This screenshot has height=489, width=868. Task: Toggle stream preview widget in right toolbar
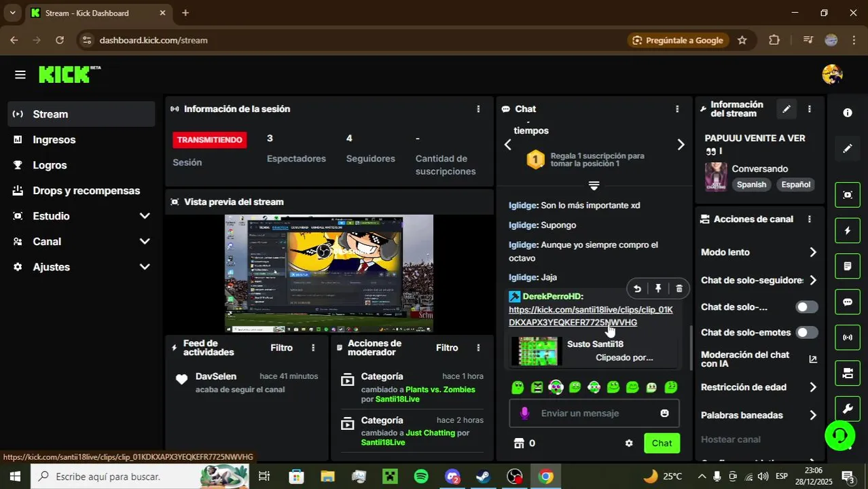pos(848,195)
